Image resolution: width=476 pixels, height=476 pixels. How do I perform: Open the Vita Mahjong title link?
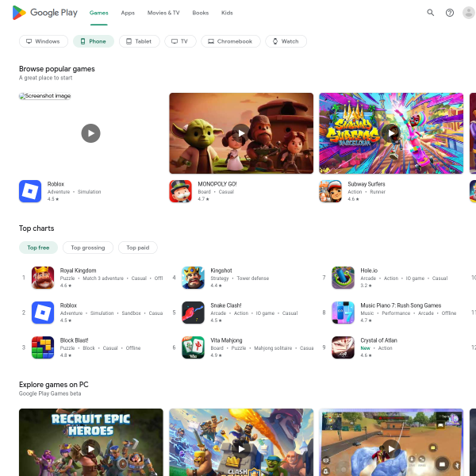(226, 340)
